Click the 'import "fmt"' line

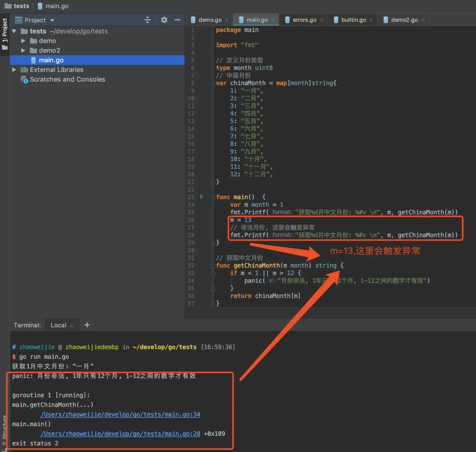click(x=237, y=45)
